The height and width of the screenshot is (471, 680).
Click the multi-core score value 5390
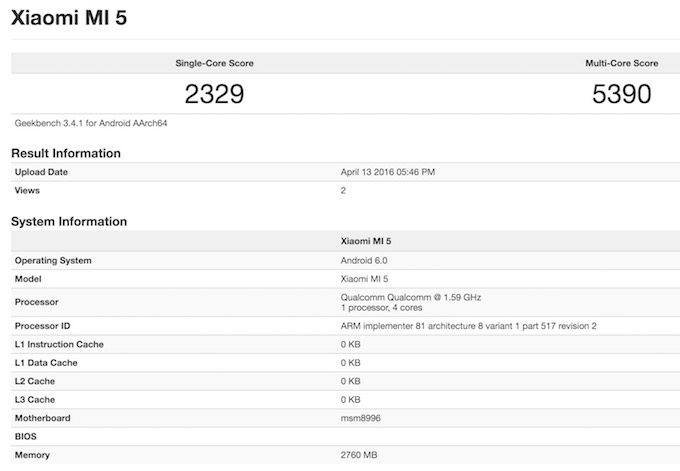(x=621, y=95)
